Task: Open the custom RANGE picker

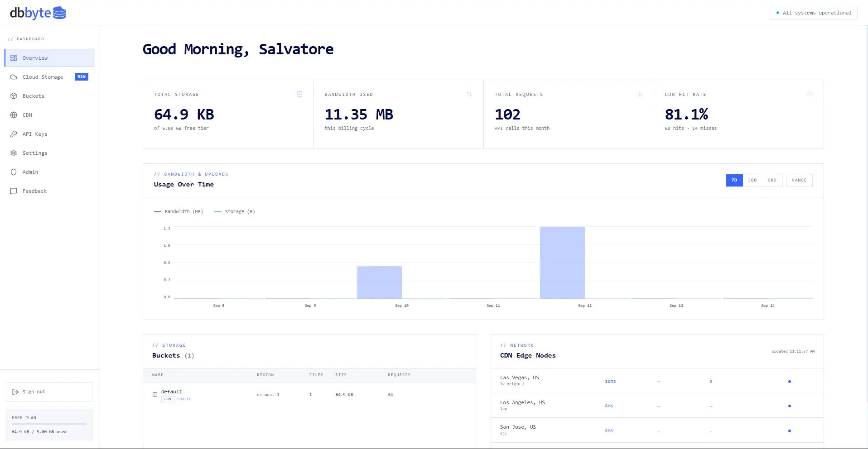Action: [x=799, y=180]
